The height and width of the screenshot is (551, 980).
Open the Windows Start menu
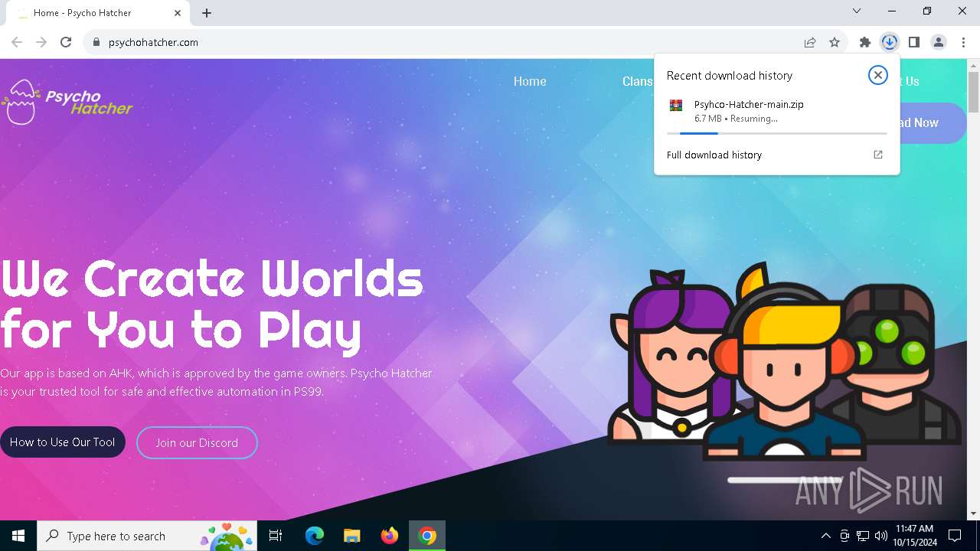pyautogui.click(x=18, y=536)
